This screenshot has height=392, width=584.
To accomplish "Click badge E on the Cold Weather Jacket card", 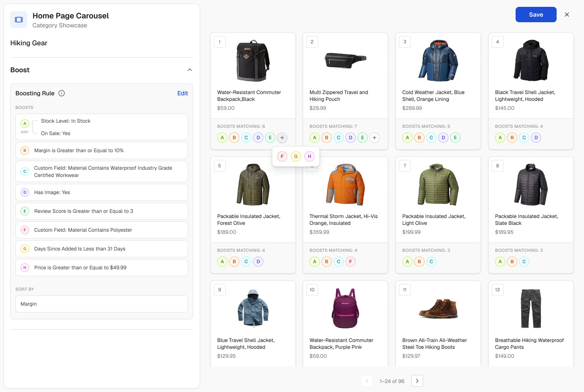I will pos(455,138).
